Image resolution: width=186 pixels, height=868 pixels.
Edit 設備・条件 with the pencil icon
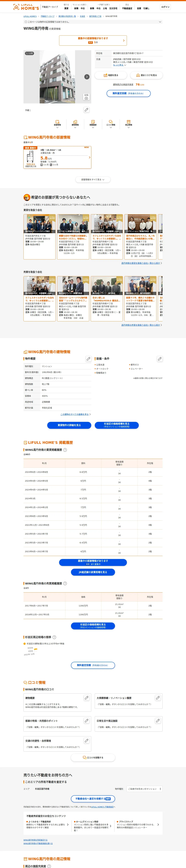(160, 359)
